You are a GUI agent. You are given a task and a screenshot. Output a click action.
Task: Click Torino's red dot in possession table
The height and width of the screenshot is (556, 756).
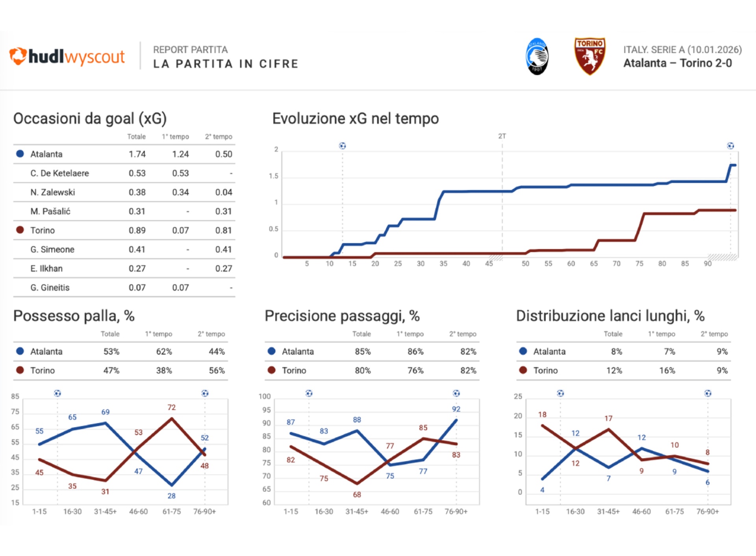[20, 370]
